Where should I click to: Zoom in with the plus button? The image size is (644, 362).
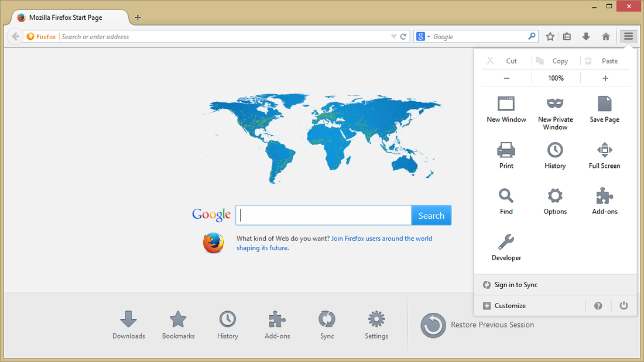point(605,78)
